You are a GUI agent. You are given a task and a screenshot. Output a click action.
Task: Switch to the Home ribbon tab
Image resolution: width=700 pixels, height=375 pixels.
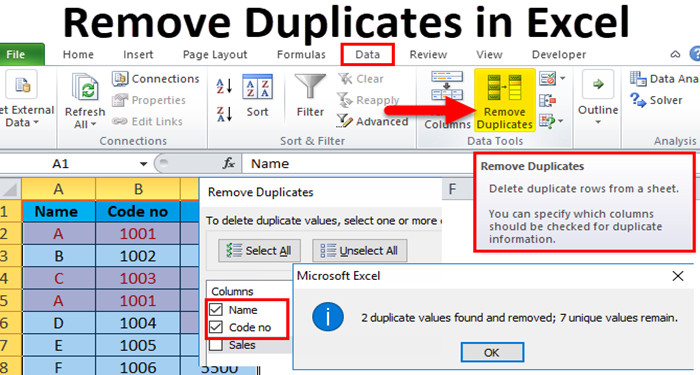[x=78, y=54]
